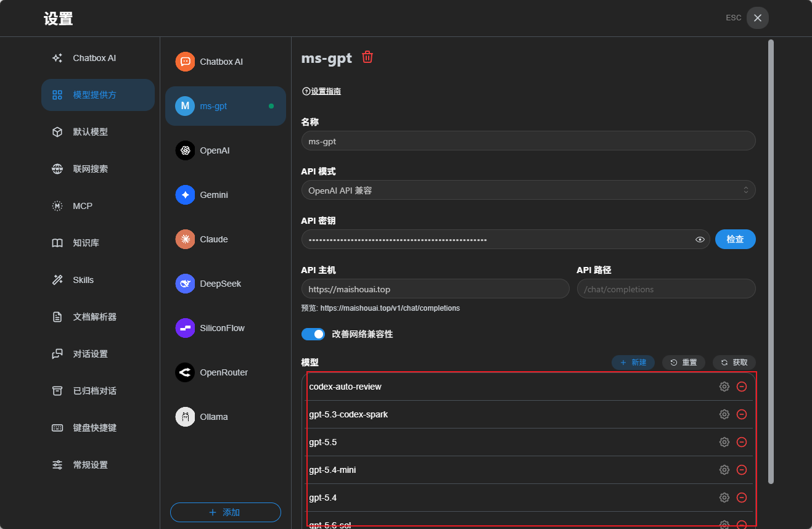Focus the API 密钥 field

tap(506, 239)
